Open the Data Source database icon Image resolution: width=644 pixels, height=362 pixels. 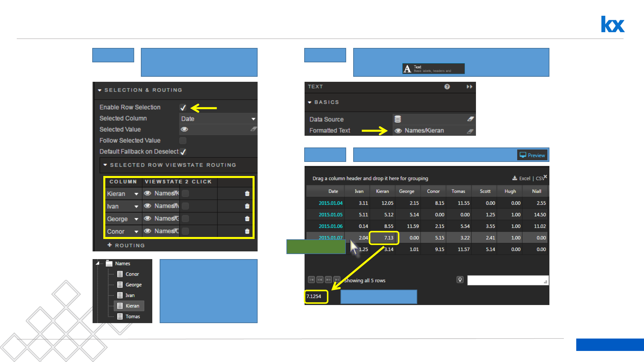point(398,119)
